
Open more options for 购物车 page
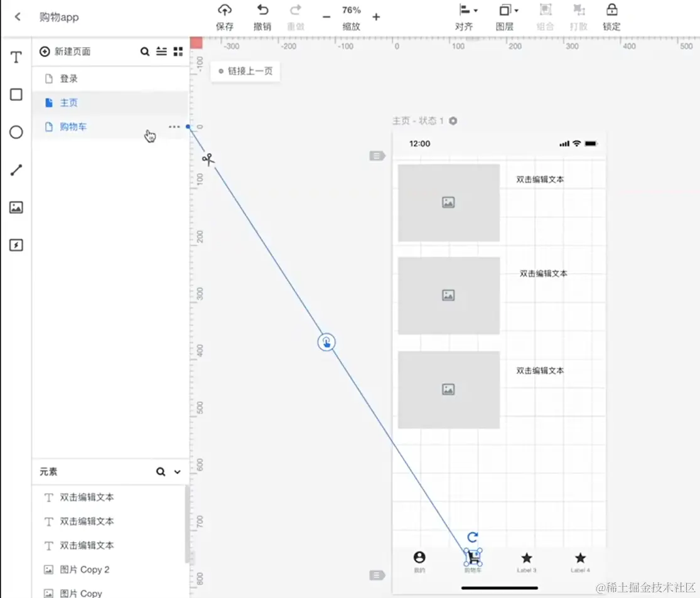coord(174,126)
